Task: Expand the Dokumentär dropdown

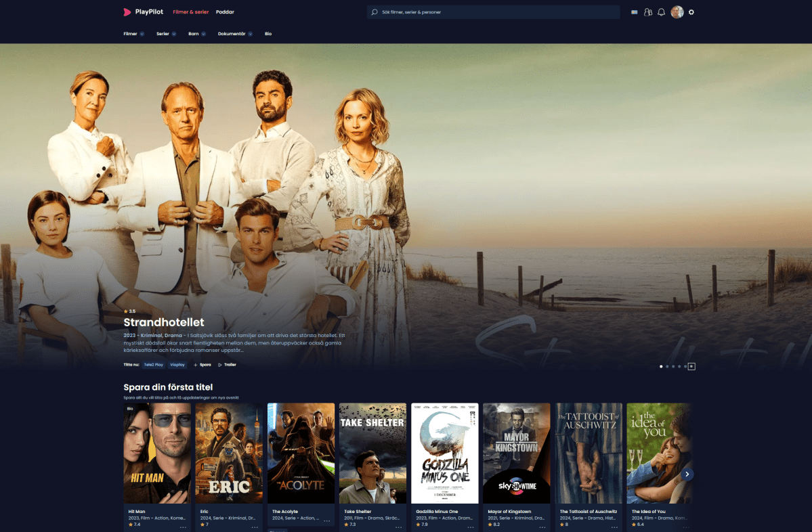Action: [235, 34]
